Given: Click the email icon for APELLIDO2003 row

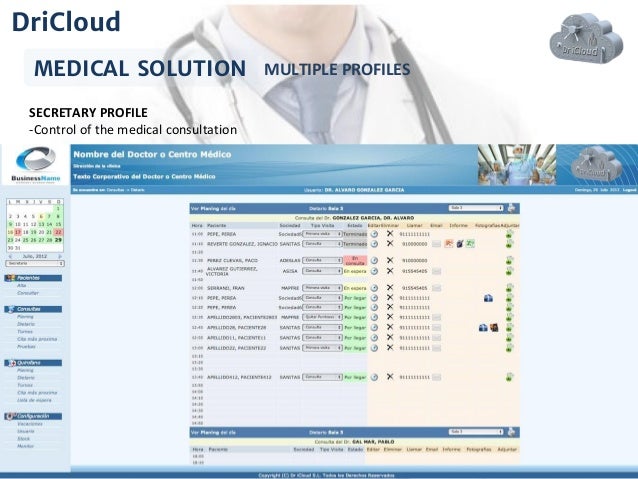Looking at the screenshot, I should (x=436, y=317).
